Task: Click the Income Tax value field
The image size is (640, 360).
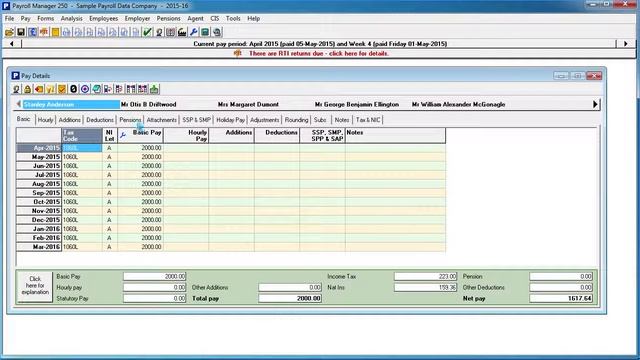Action: click(425, 277)
